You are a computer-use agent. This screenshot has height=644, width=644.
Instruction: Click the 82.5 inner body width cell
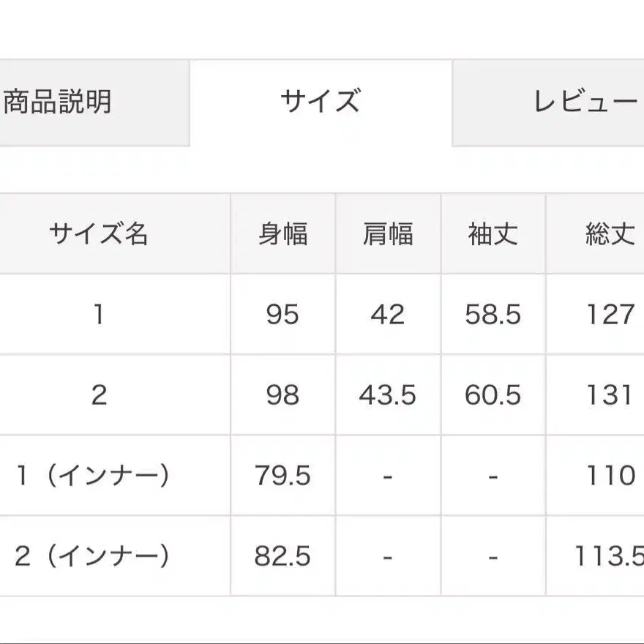point(282,556)
